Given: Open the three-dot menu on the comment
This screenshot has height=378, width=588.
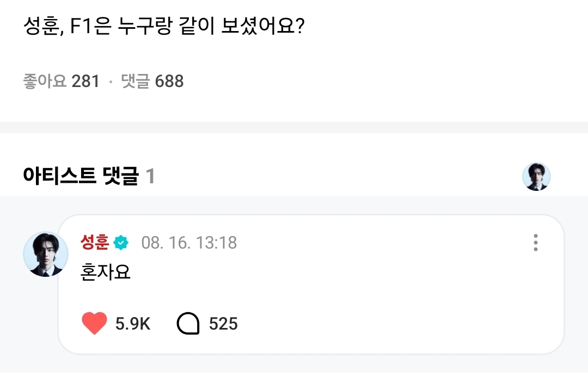Looking at the screenshot, I should [536, 243].
